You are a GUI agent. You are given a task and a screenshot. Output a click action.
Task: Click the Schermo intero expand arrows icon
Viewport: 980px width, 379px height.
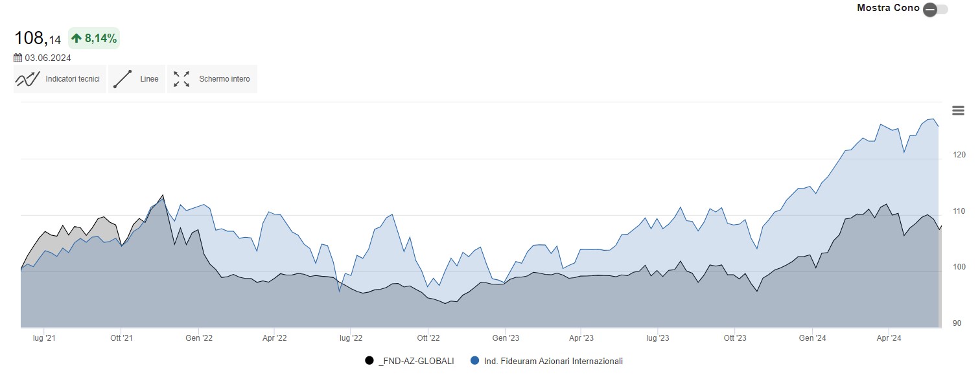point(181,79)
